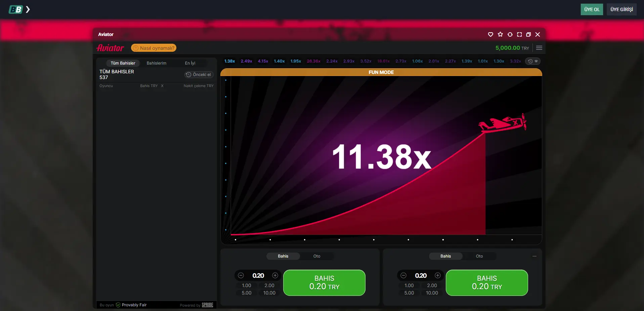Image resolution: width=644 pixels, height=311 pixels.
Task: Click the 18.61x multiplier in history bar
Action: click(383, 61)
